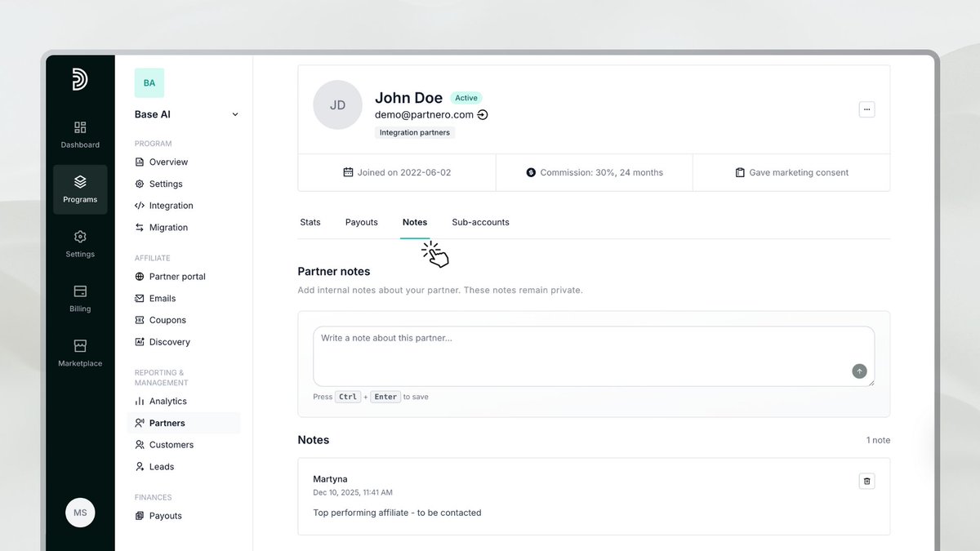Image resolution: width=980 pixels, height=551 pixels.
Task: Click the Coupons ticket icon
Action: [x=140, y=320]
